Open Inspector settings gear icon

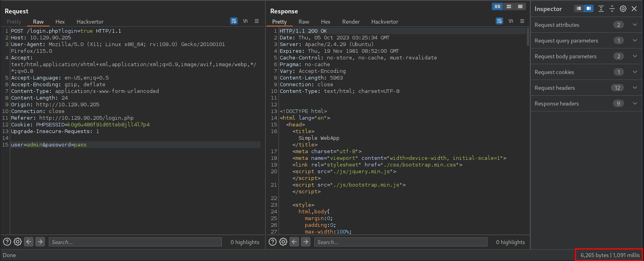coord(623,9)
